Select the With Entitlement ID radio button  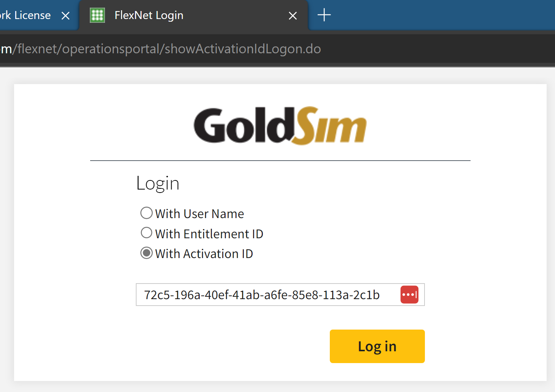[x=146, y=233]
